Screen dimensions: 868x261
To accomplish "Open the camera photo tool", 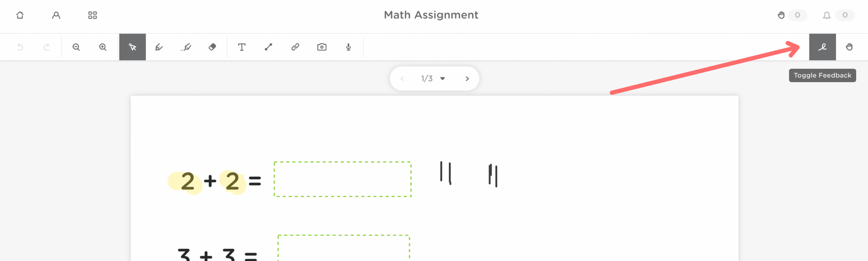I will click(322, 47).
